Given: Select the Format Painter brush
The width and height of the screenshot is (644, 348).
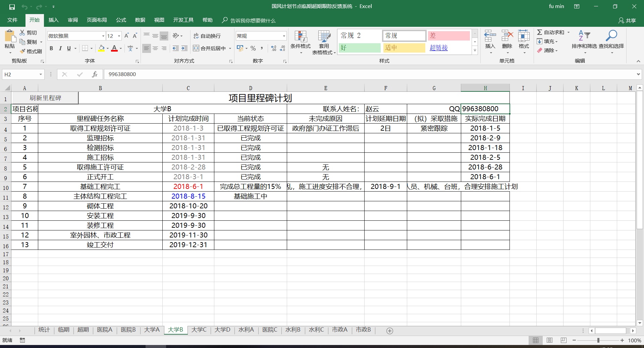Looking at the screenshot, I should pos(22,51).
